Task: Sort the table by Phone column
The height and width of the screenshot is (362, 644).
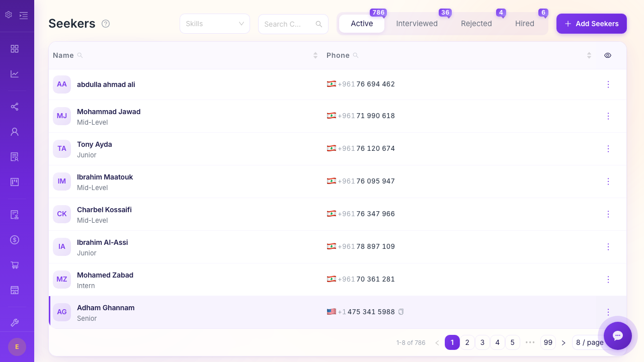Action: [x=589, y=55]
